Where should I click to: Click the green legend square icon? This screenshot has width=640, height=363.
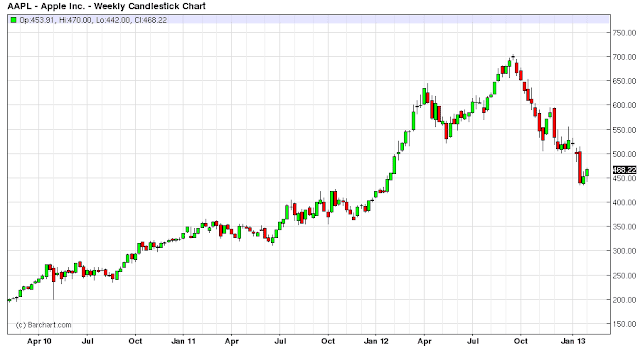pyautogui.click(x=13, y=20)
